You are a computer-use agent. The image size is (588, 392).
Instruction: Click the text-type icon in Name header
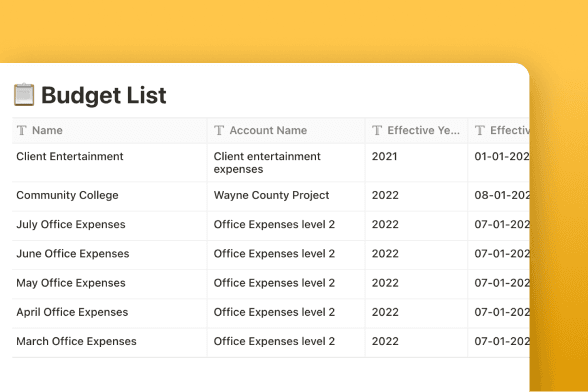click(22, 130)
